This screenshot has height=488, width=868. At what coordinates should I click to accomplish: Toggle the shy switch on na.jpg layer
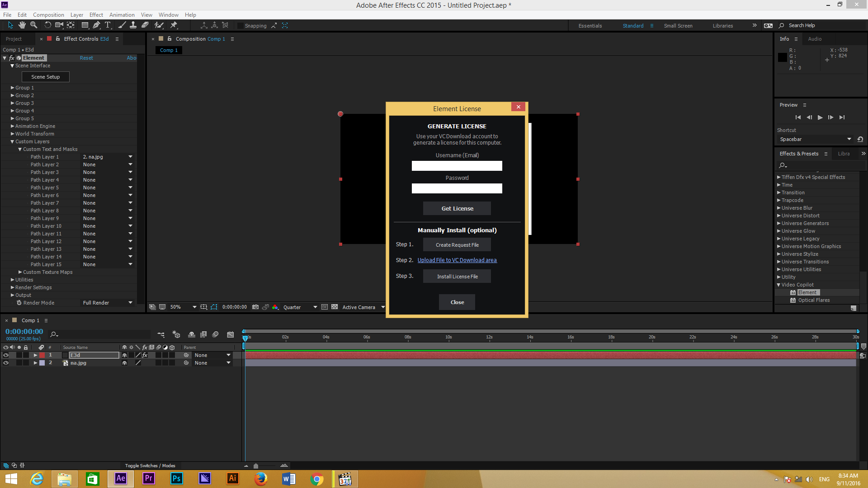tap(125, 363)
